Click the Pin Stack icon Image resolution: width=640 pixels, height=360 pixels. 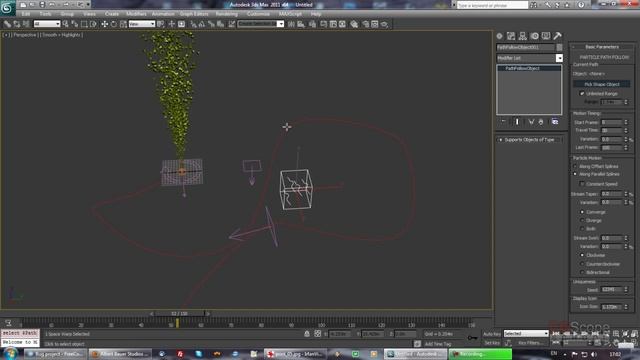point(503,122)
